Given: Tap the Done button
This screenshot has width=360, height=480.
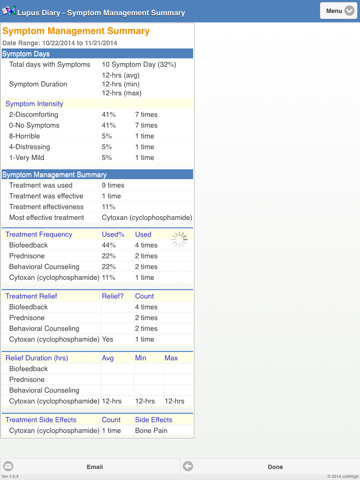Looking at the screenshot, I should 275,467.
